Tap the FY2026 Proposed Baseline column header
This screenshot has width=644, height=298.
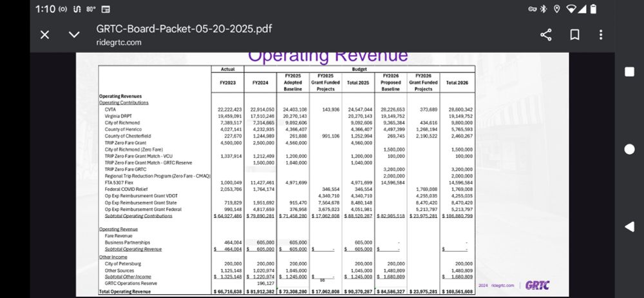[390, 83]
